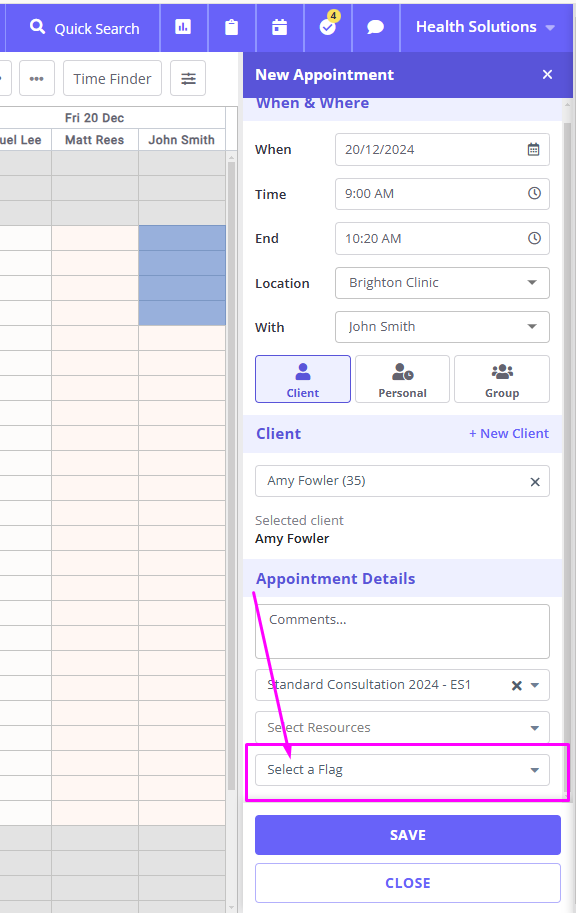Open the Select Resources dropdown
This screenshot has height=913, width=576.
[402, 727]
